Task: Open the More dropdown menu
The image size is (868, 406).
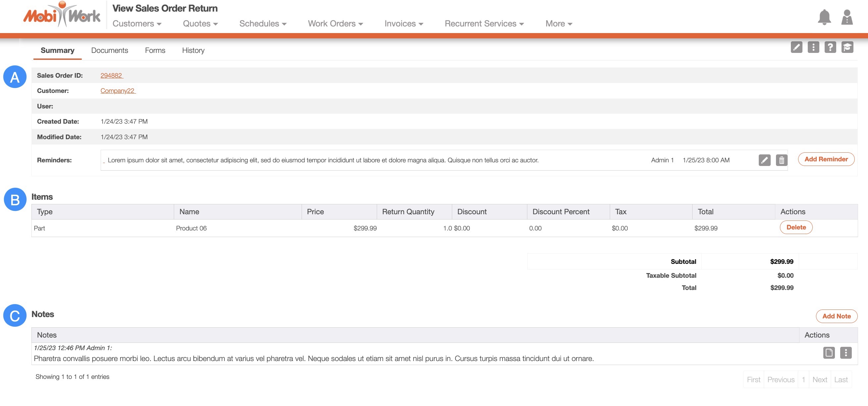Action: 559,23
